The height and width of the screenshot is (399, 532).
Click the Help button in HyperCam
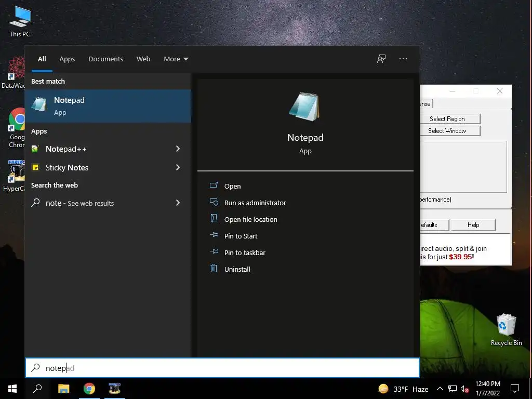[473, 225]
